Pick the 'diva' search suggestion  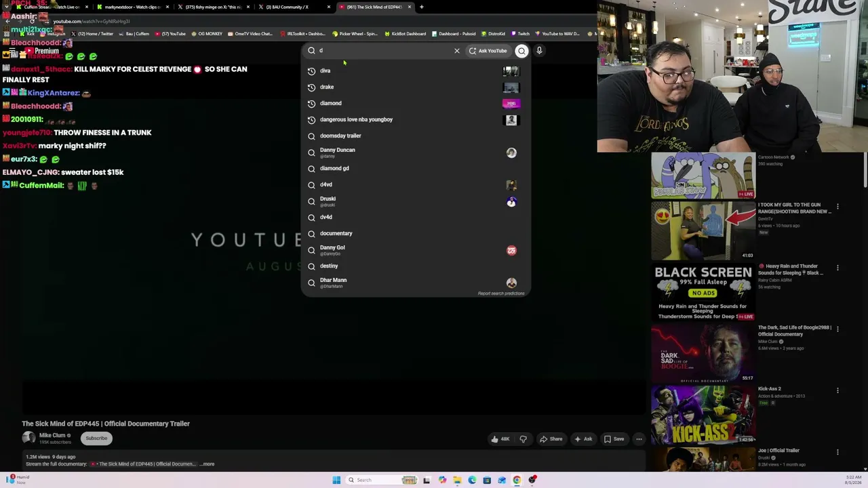[x=415, y=70]
